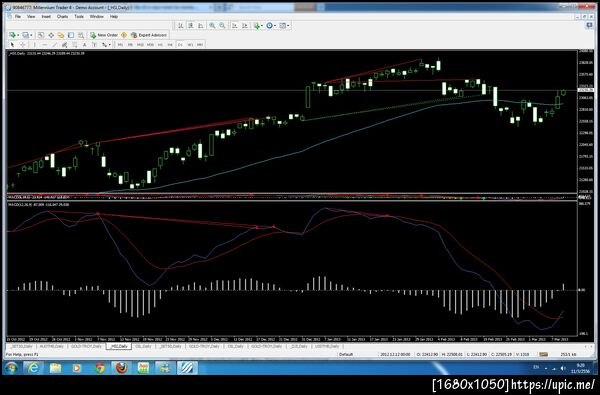600x395 pixels.
Task: Zoom in on the chart
Action: [x=212, y=26]
